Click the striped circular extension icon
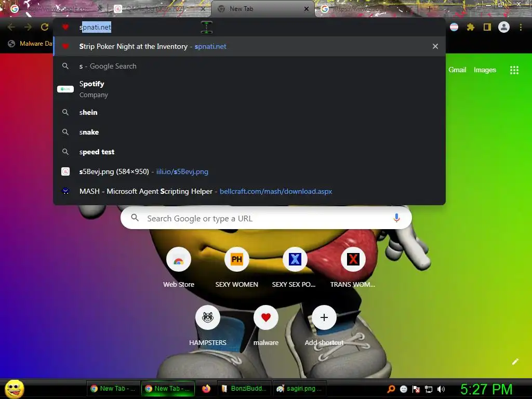532x399 pixels. click(454, 27)
